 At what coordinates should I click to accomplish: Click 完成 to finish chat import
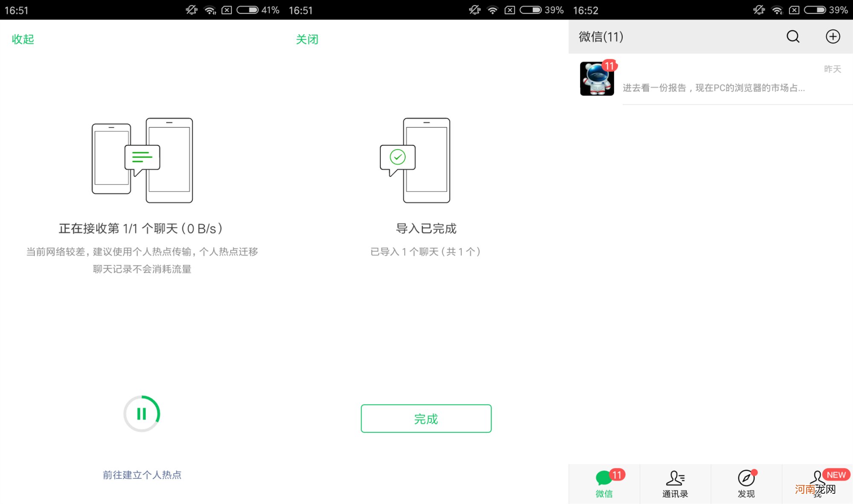pos(426,418)
